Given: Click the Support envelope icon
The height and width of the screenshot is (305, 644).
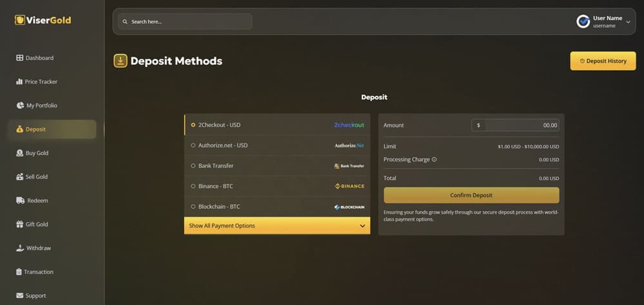Looking at the screenshot, I should click(x=20, y=295).
